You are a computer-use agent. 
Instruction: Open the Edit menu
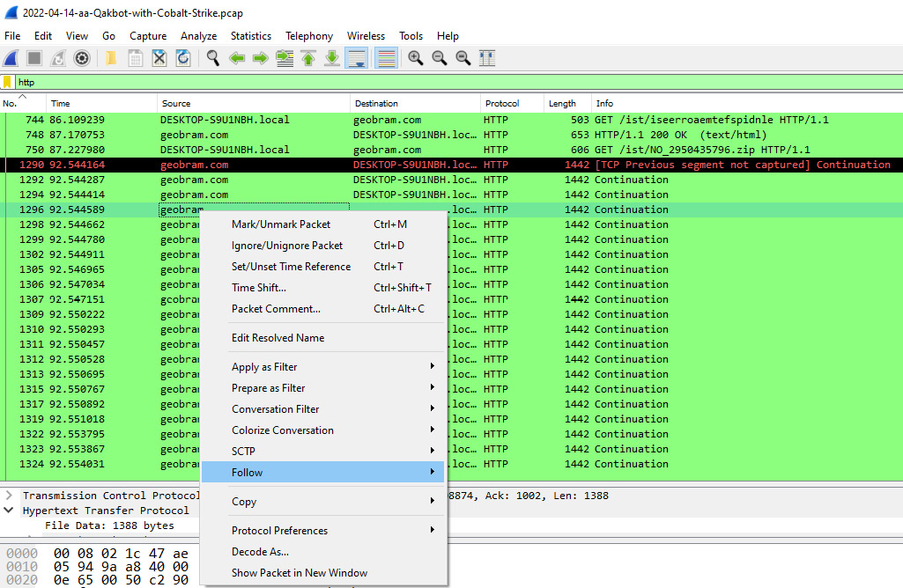pyautogui.click(x=42, y=36)
